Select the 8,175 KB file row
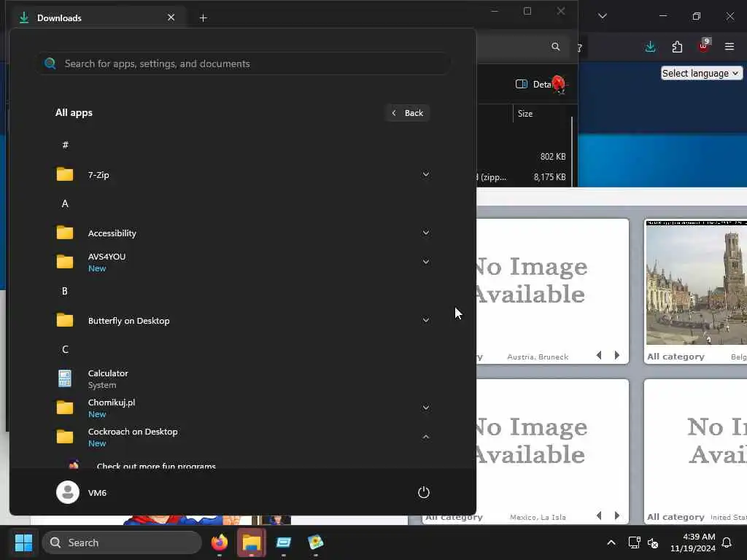This screenshot has width=747, height=560. click(524, 177)
